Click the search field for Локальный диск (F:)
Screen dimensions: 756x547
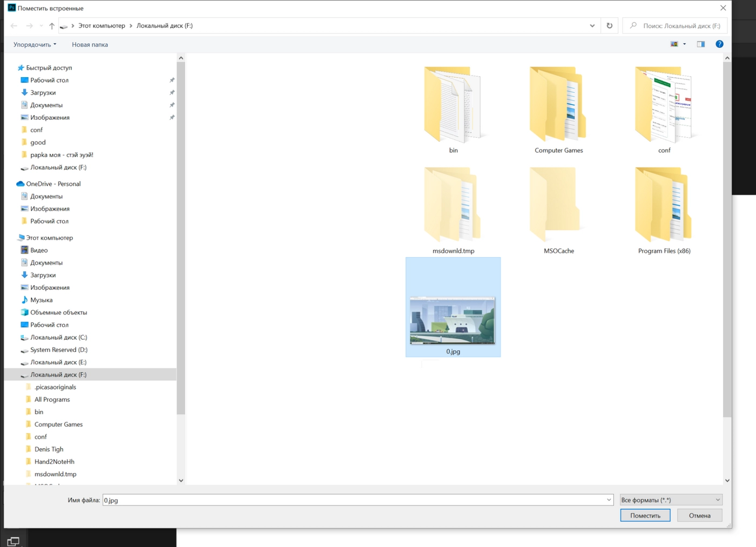tap(675, 26)
